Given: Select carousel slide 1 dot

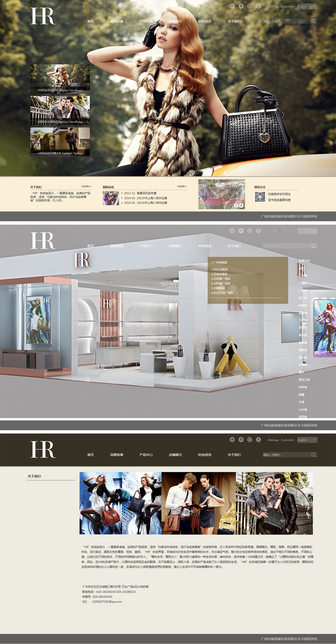Looking at the screenshot, I should click(x=236, y=205).
